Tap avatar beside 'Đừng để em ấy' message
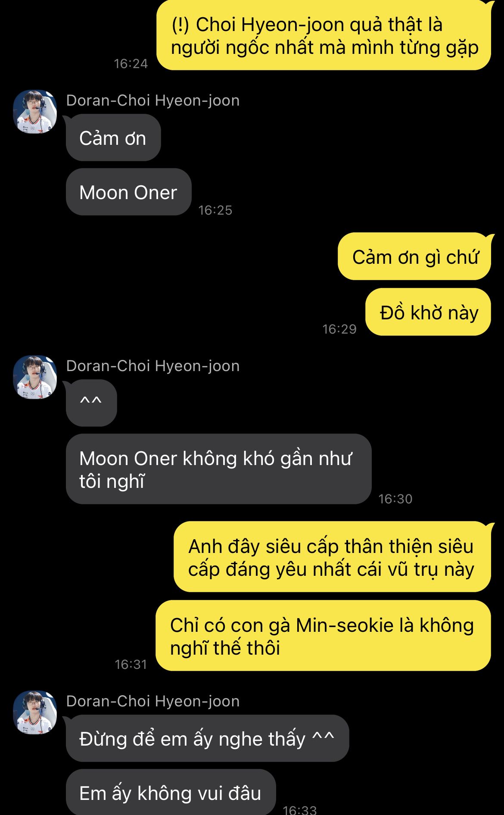 [35, 712]
